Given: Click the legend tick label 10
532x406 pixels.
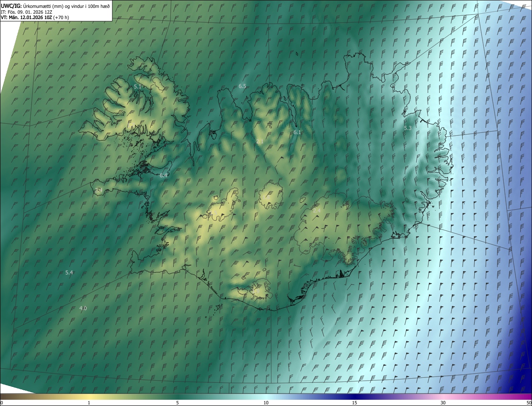Looking at the screenshot, I should [266, 403].
